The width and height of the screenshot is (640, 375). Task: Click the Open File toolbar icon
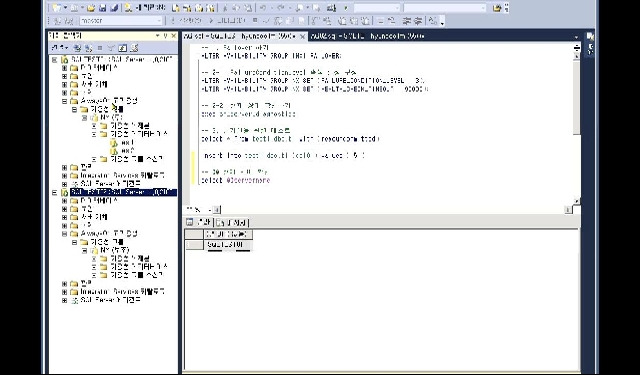91,8
